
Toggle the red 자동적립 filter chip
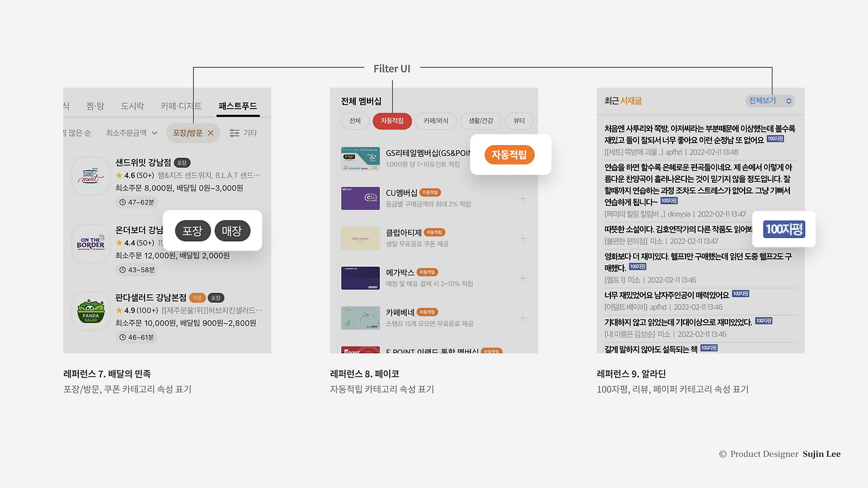tap(392, 121)
